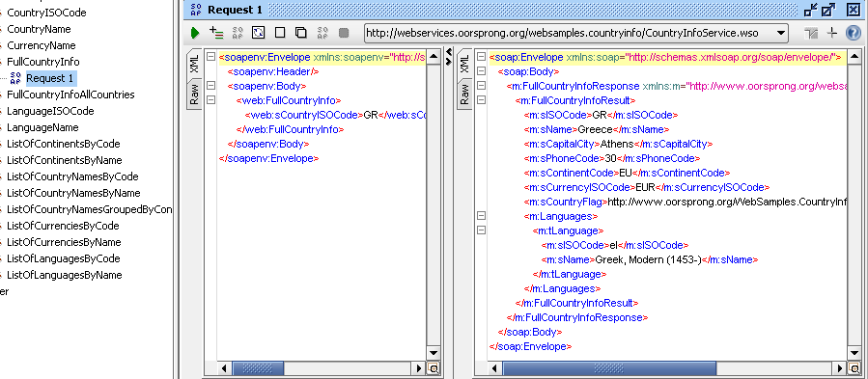Viewport: 868px width, 379px height.
Task: Click the recreate default request icon
Action: tap(259, 33)
